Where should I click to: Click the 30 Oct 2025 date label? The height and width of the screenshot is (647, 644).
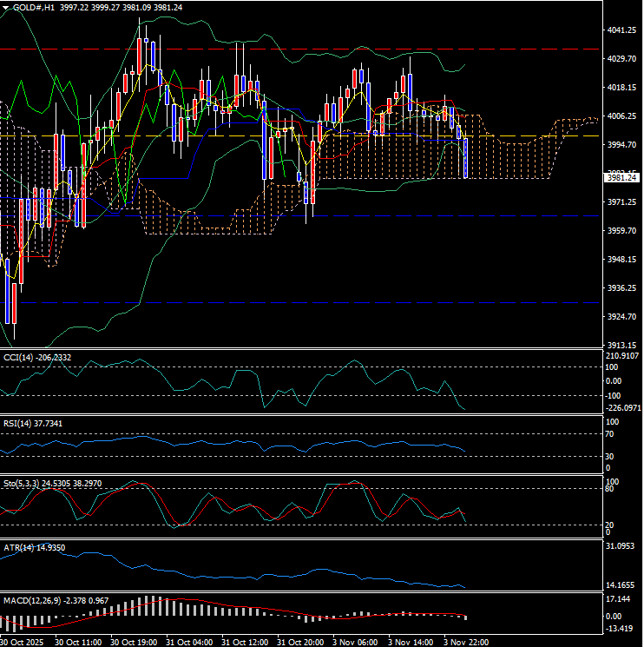[x=23, y=642]
